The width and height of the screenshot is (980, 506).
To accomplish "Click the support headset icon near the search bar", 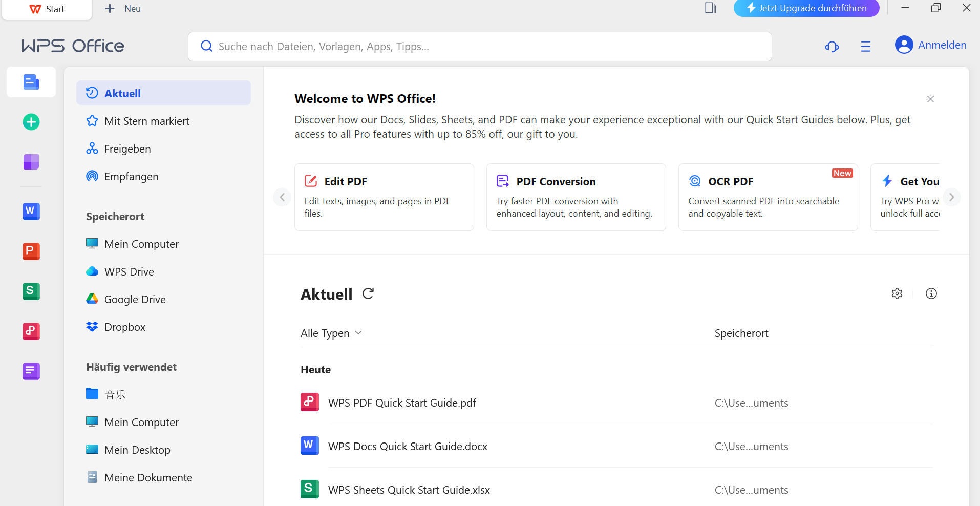I will point(832,46).
